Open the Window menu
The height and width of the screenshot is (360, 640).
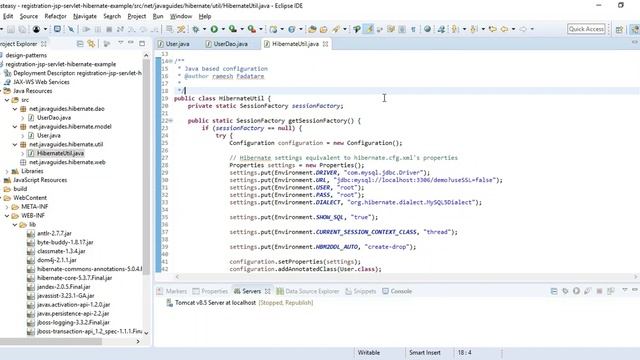(x=181, y=16)
